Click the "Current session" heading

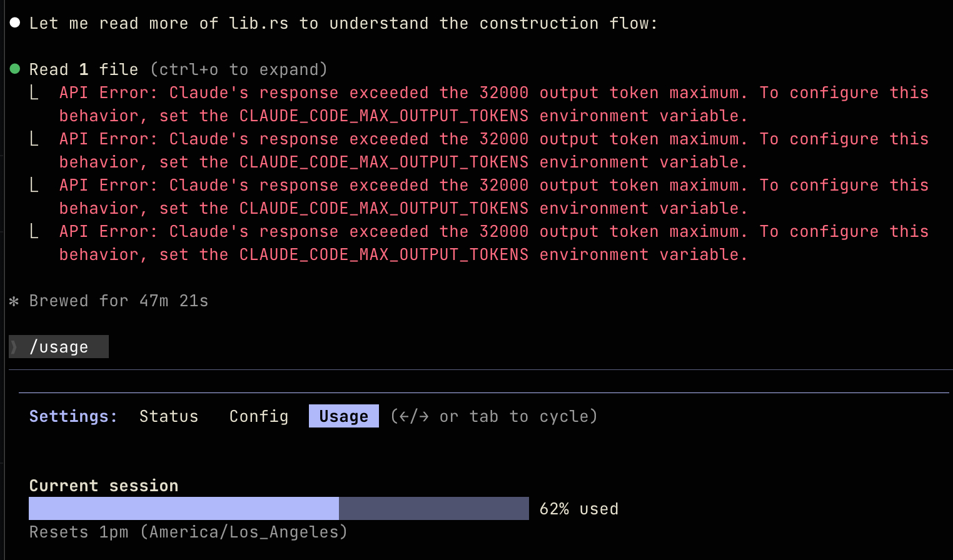pyautogui.click(x=104, y=486)
